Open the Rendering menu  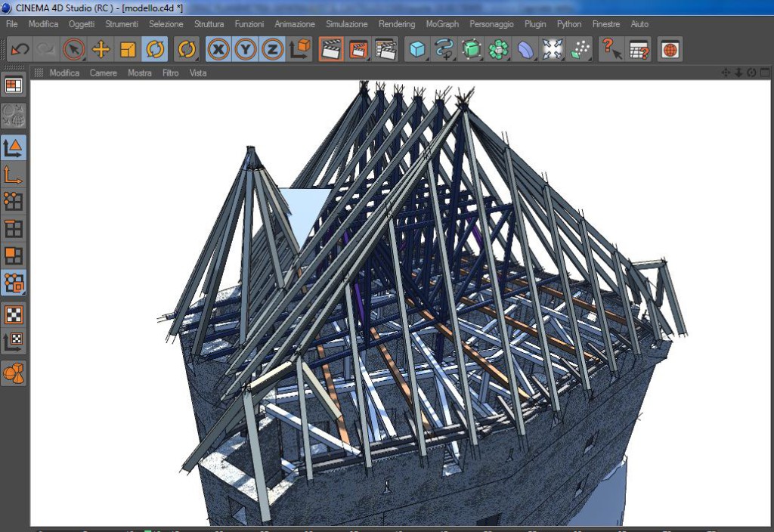coord(397,24)
